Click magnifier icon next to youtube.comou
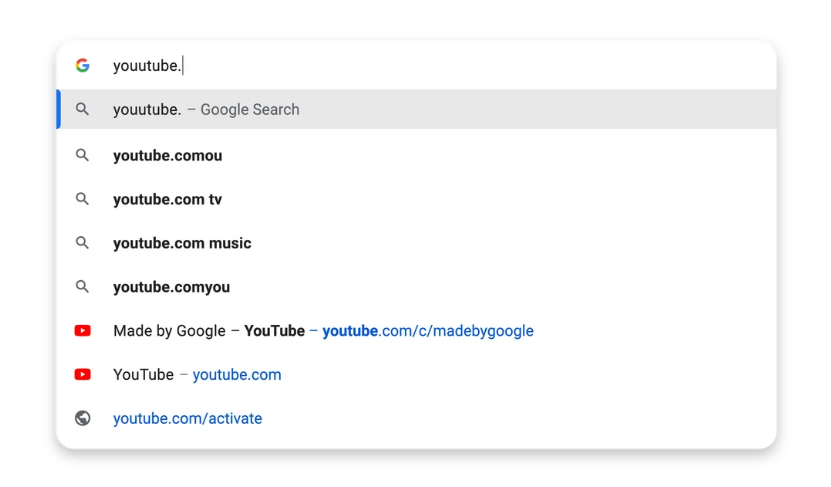The image size is (831, 487). pyautogui.click(x=82, y=155)
